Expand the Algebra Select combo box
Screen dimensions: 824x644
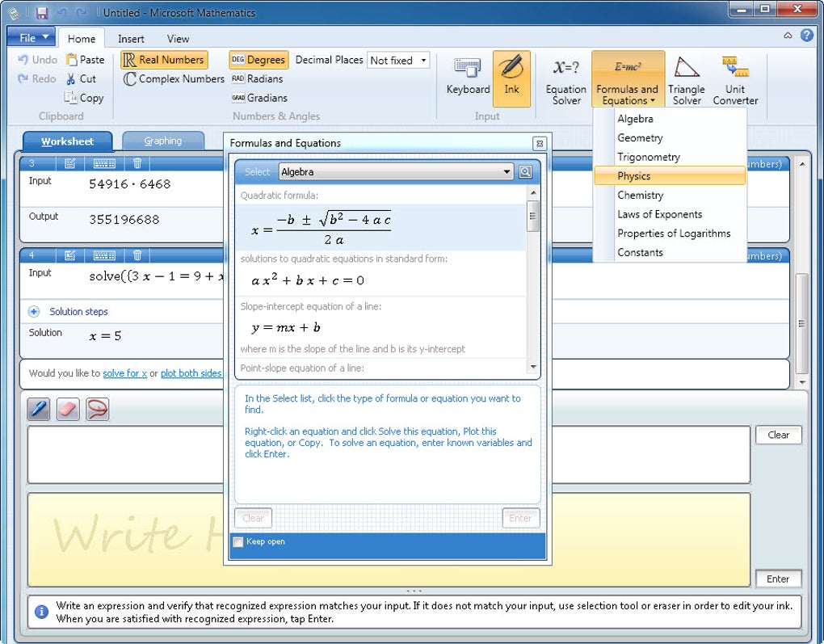[x=396, y=172]
